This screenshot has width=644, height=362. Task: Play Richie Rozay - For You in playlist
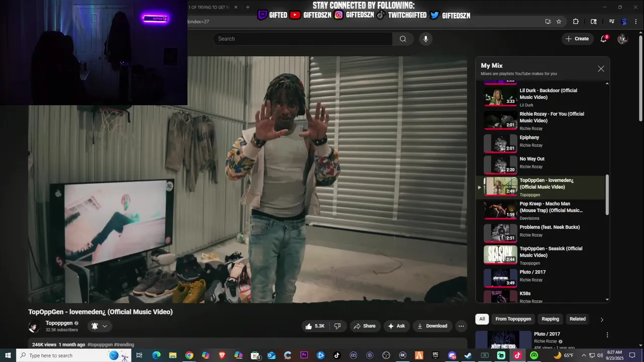(x=544, y=121)
